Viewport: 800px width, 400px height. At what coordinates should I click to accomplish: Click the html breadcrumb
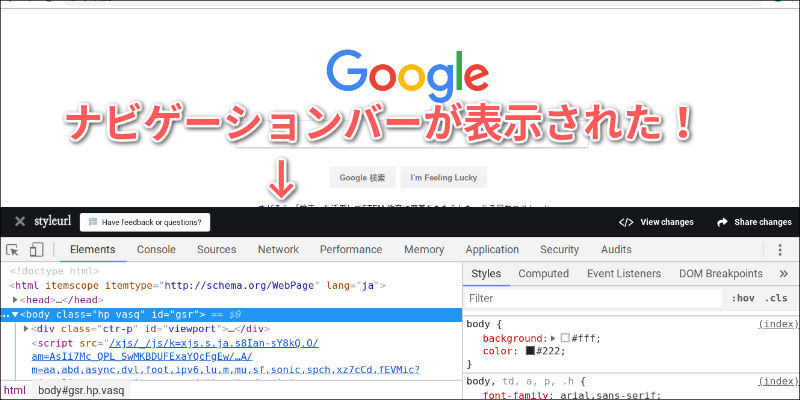pos(14,390)
